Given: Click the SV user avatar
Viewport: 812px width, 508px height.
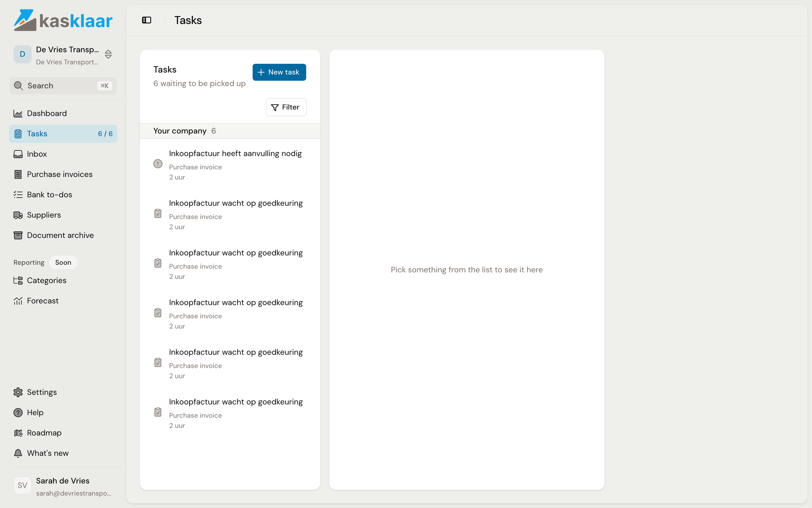Looking at the screenshot, I should coord(23,485).
